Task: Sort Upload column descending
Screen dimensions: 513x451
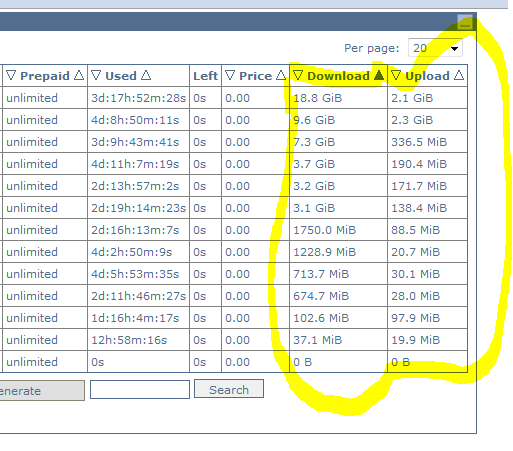Action: click(x=396, y=75)
